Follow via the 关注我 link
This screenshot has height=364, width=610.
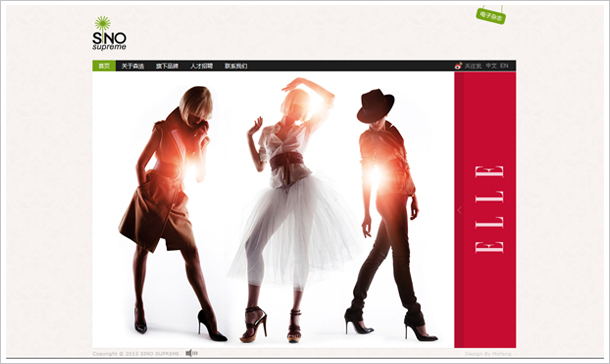[x=473, y=66]
